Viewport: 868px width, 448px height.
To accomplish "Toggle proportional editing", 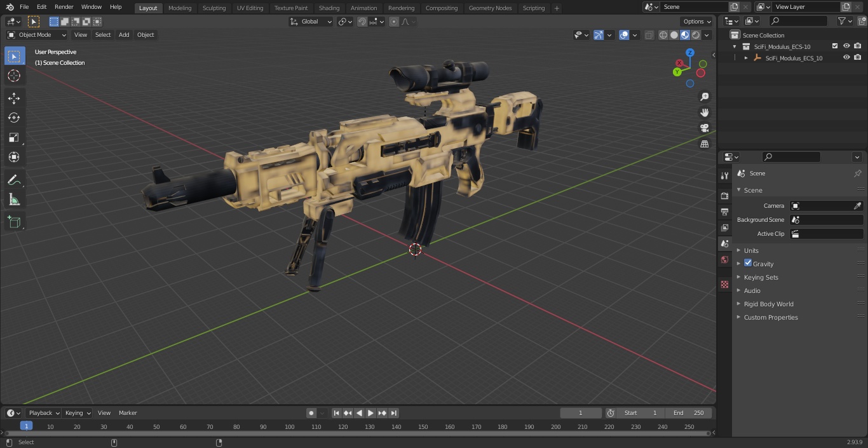I will (x=394, y=22).
